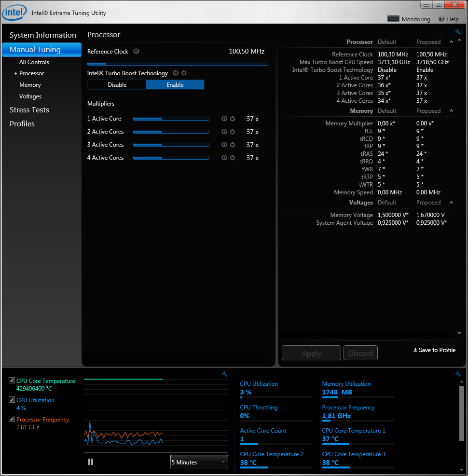Open the graph panel wrench settings

224,374
